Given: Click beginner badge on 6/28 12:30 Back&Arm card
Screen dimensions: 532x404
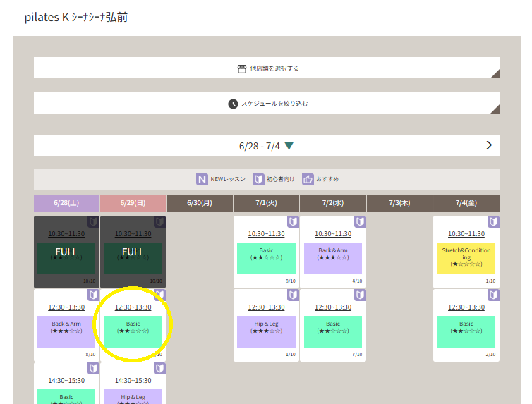Looking at the screenshot, I should click(93, 295).
